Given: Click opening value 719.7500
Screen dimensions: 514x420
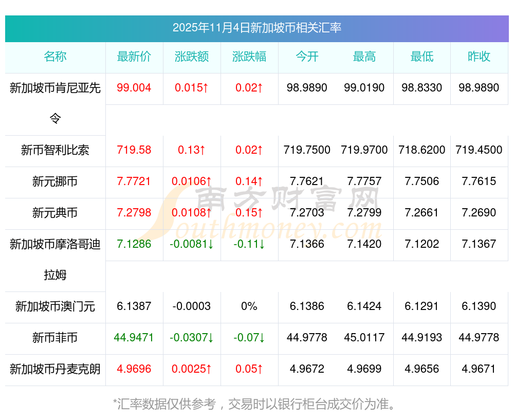Looking at the screenshot, I should coord(307,150).
